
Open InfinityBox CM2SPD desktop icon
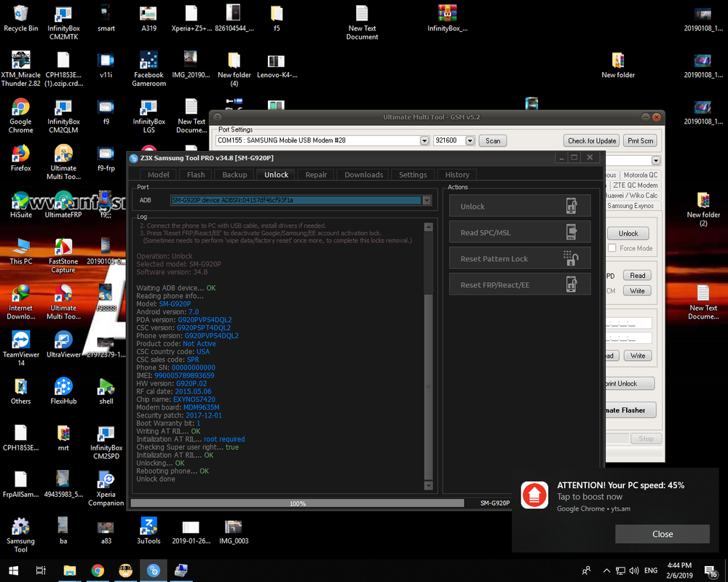(106, 442)
